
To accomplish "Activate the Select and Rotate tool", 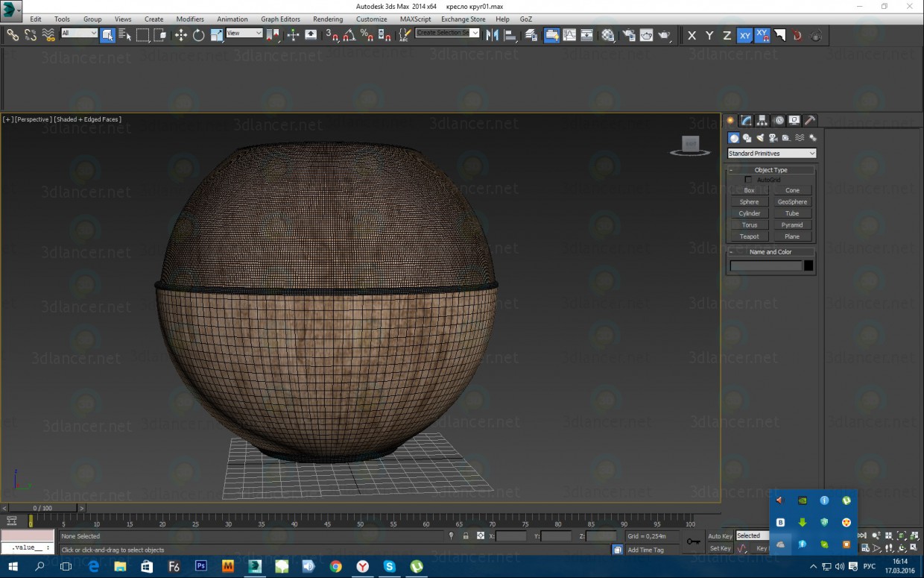I will [199, 34].
